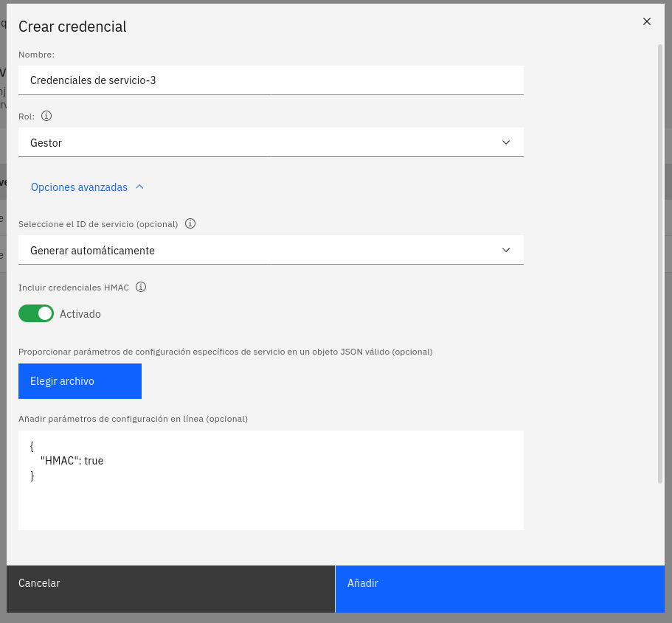Click the up chevron next to Opciones avanzadas
Image resolution: width=672 pixels, height=623 pixels.
(139, 187)
